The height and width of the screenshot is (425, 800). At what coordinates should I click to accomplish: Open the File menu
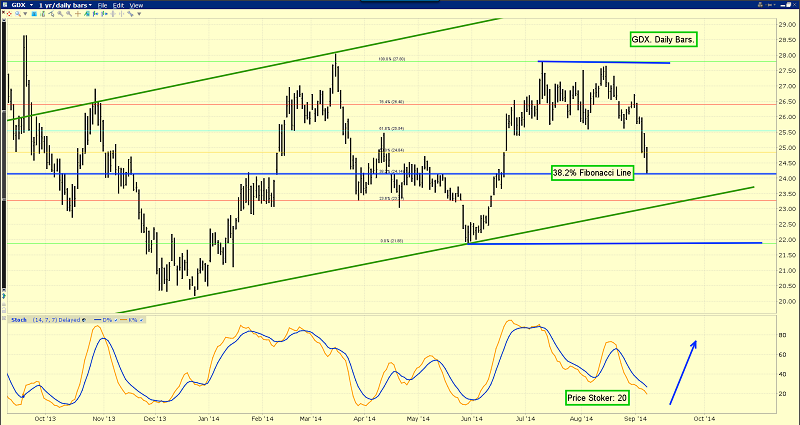(x=103, y=5)
